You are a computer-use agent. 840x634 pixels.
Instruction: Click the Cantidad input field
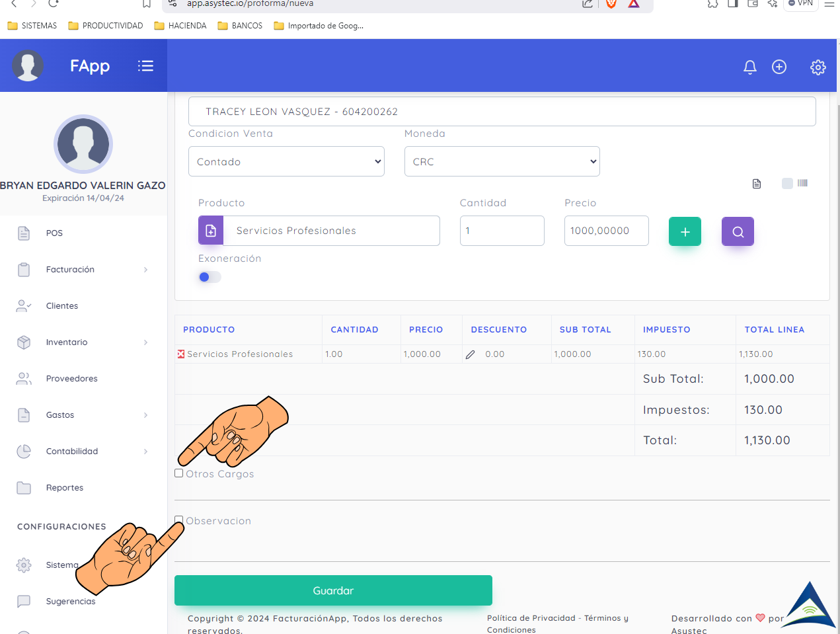click(502, 231)
